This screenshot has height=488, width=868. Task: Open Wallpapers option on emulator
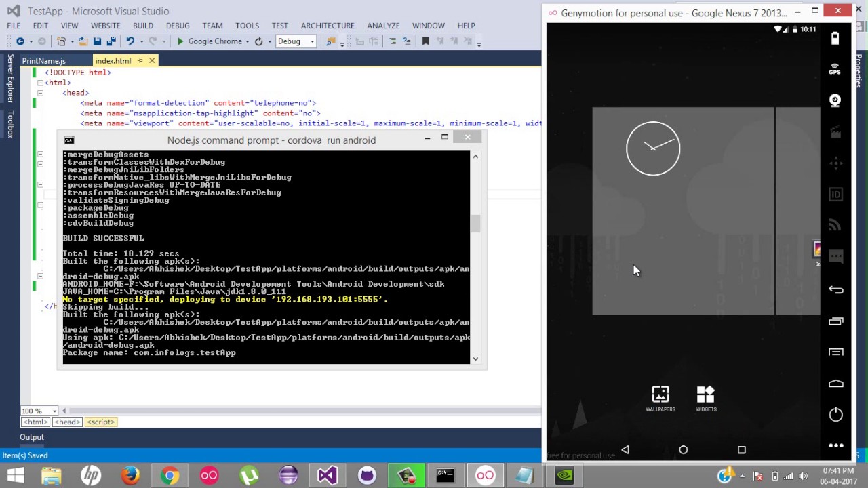pos(660,399)
